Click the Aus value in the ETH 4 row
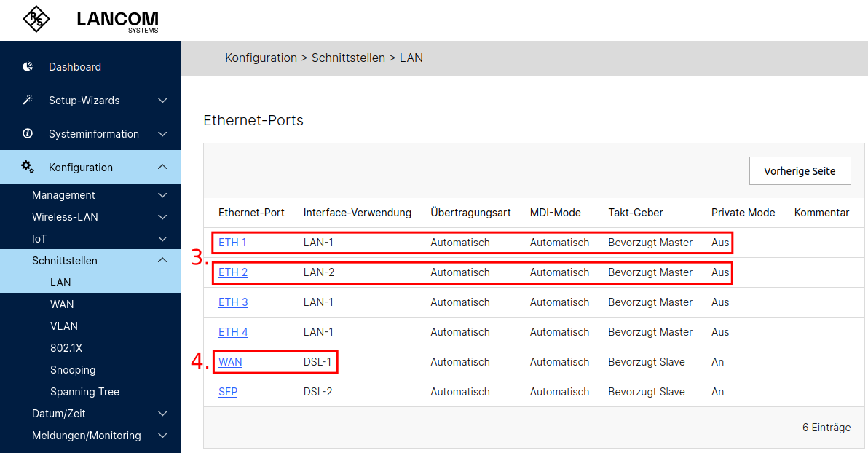The image size is (868, 453). click(x=720, y=332)
